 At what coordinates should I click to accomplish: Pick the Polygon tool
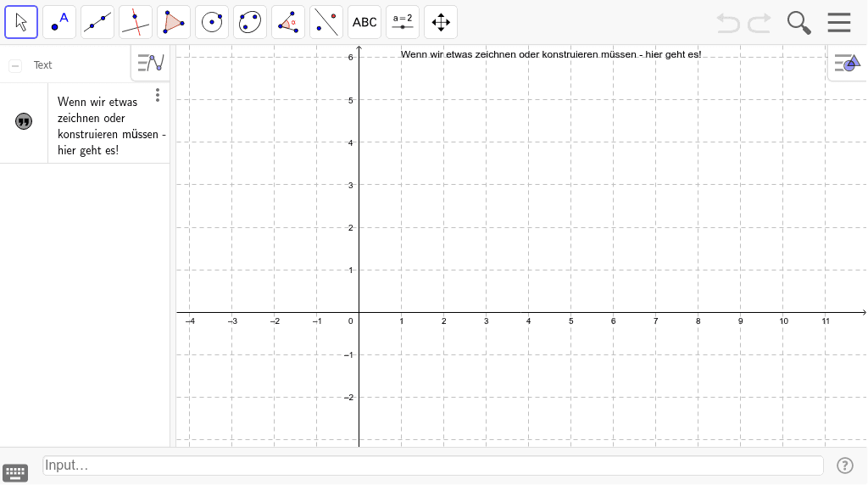coord(174,22)
